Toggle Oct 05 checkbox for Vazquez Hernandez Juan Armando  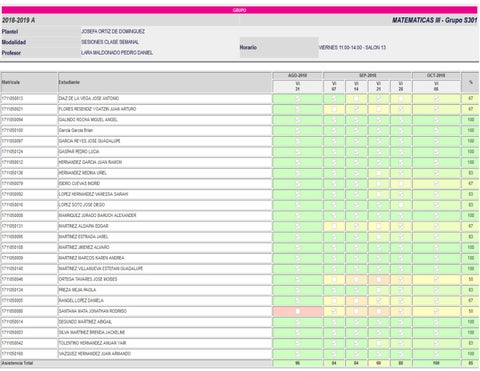[x=436, y=354]
